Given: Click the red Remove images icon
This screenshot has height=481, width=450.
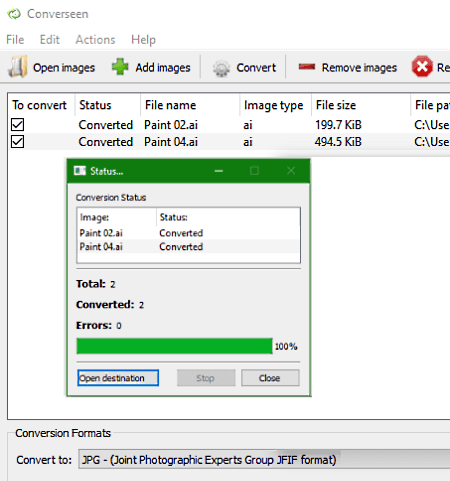Looking at the screenshot, I should click(x=307, y=67).
